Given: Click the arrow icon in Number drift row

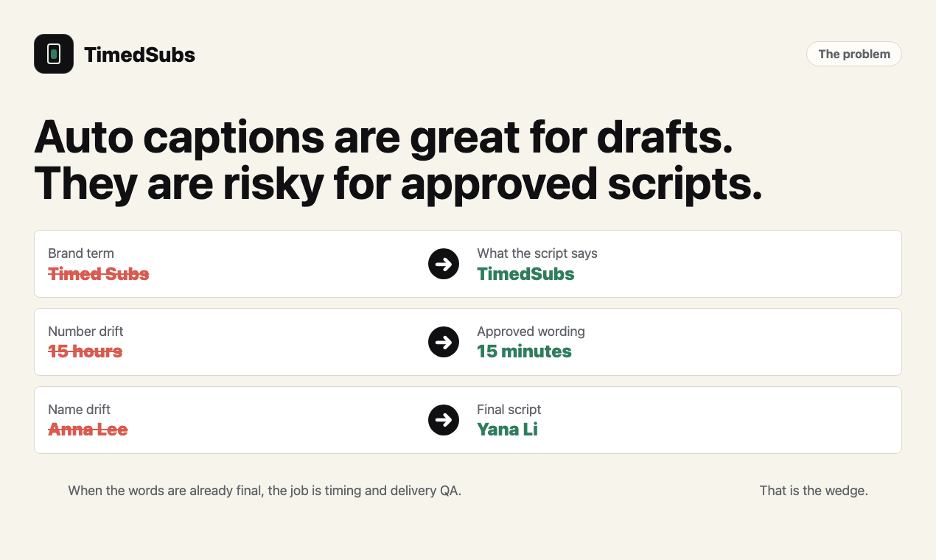Looking at the screenshot, I should [444, 342].
